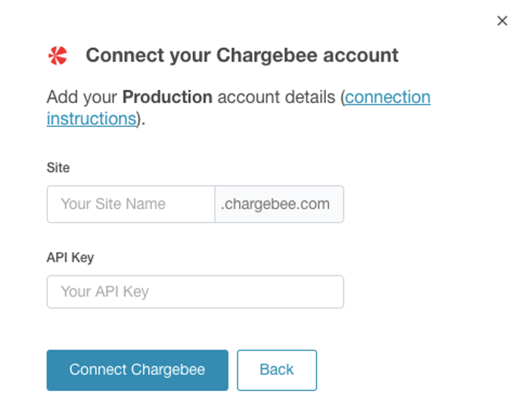Dismiss the modal with the X icon
This screenshot has width=529, height=420.
502,21
